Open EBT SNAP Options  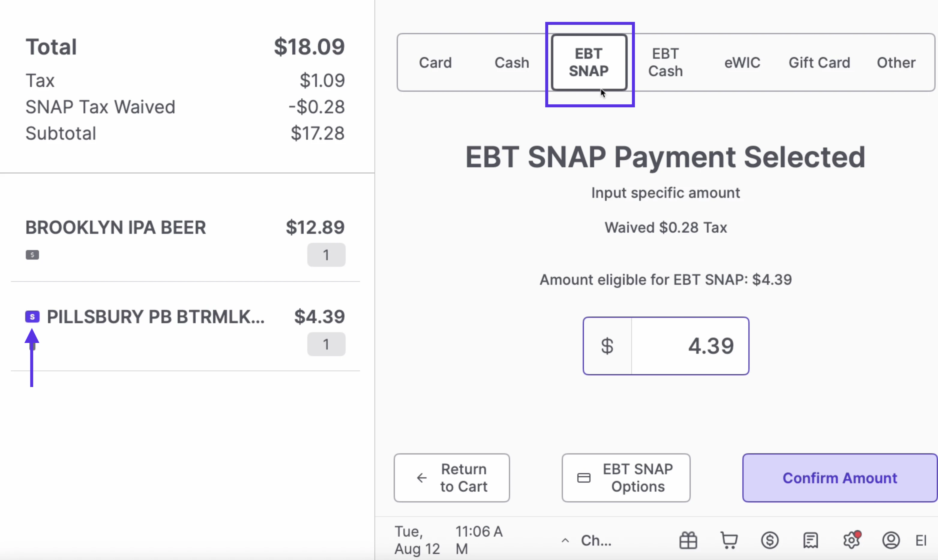pos(625,477)
